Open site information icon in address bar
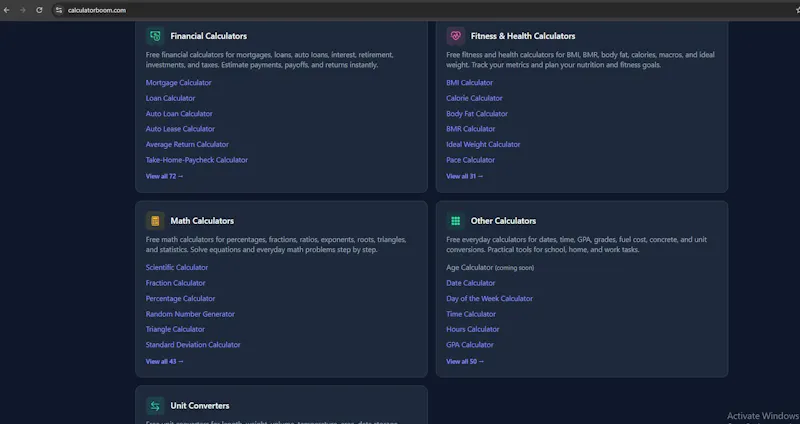The width and height of the screenshot is (800, 424). (59, 10)
